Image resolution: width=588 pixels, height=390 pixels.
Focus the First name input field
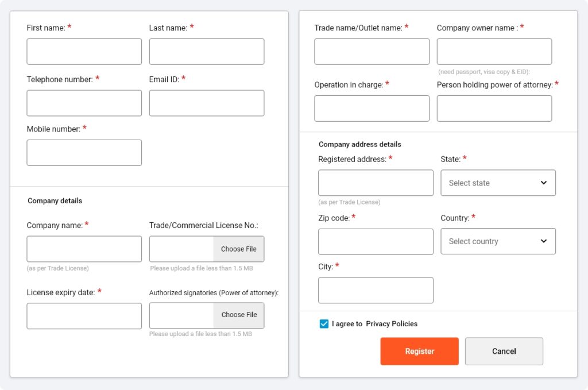click(84, 51)
